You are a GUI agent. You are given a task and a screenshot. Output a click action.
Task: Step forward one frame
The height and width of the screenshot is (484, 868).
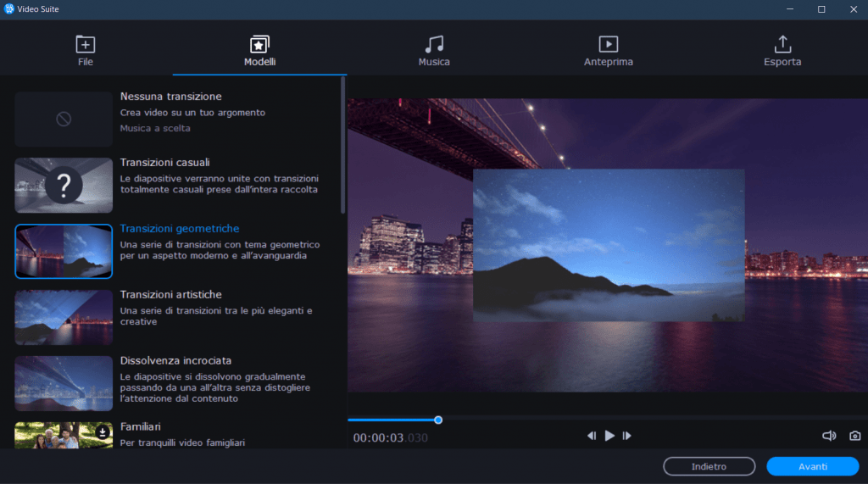pyautogui.click(x=626, y=436)
